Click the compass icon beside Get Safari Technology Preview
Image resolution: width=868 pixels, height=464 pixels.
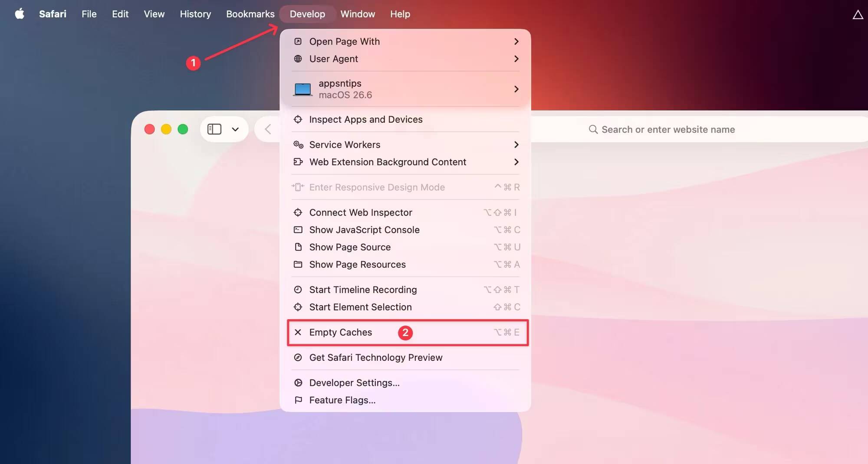(x=298, y=358)
